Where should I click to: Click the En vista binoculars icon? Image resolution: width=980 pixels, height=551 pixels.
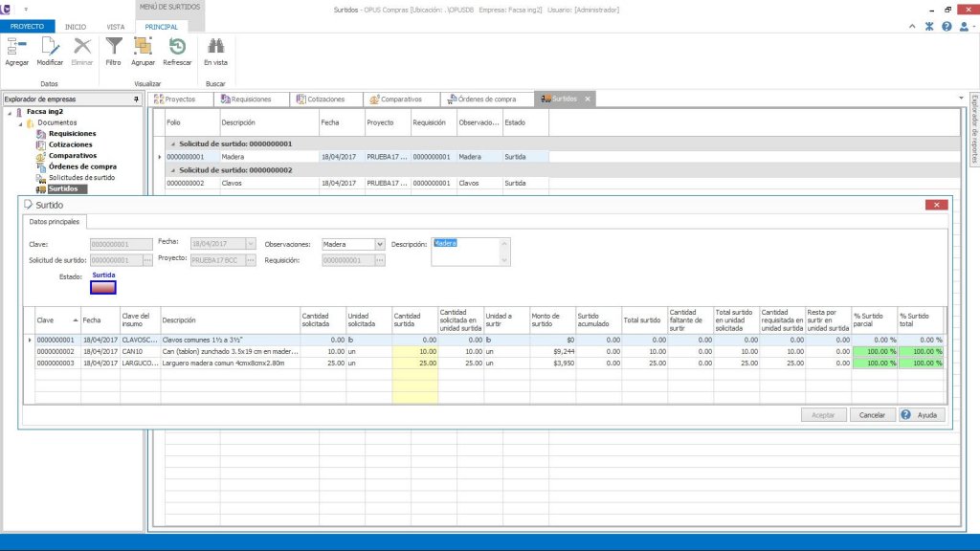pyautogui.click(x=215, y=47)
